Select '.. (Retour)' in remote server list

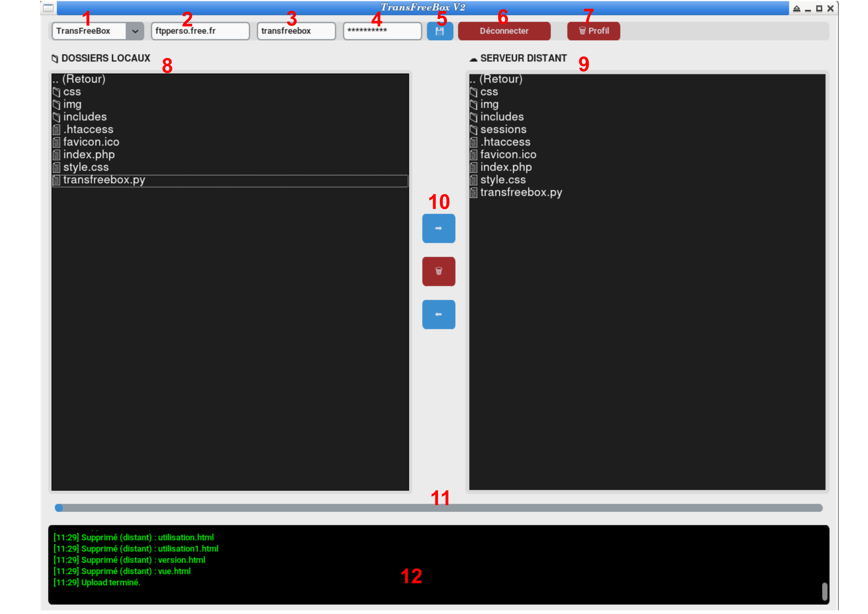coord(647,79)
